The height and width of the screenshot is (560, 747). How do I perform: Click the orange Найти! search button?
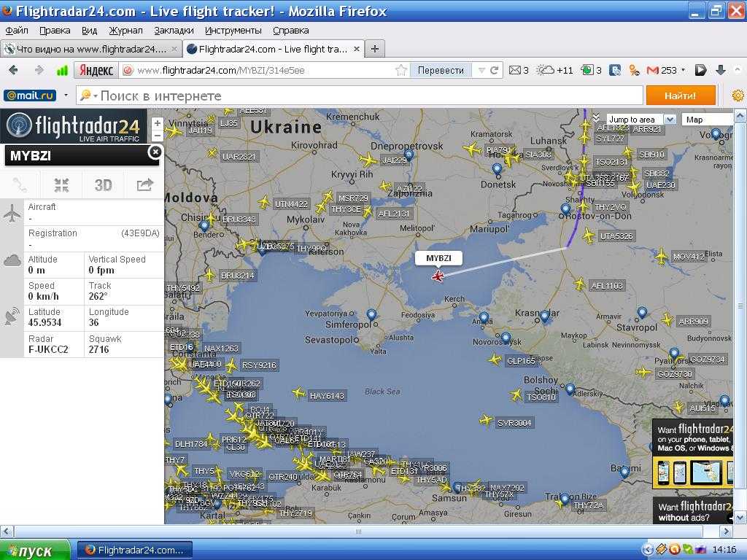[x=681, y=96]
